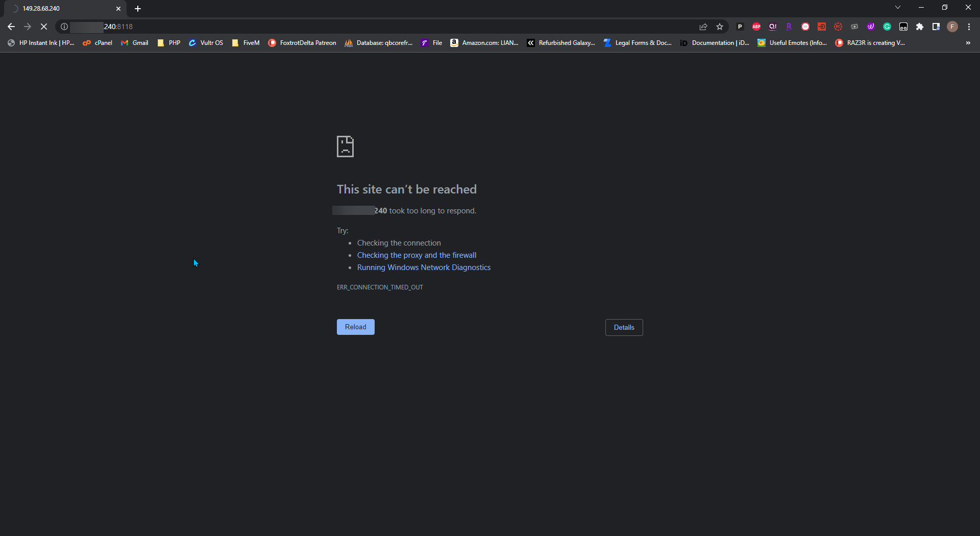Click the Chrome profile avatar labeled F
Screen dimensions: 980x536
(952, 27)
